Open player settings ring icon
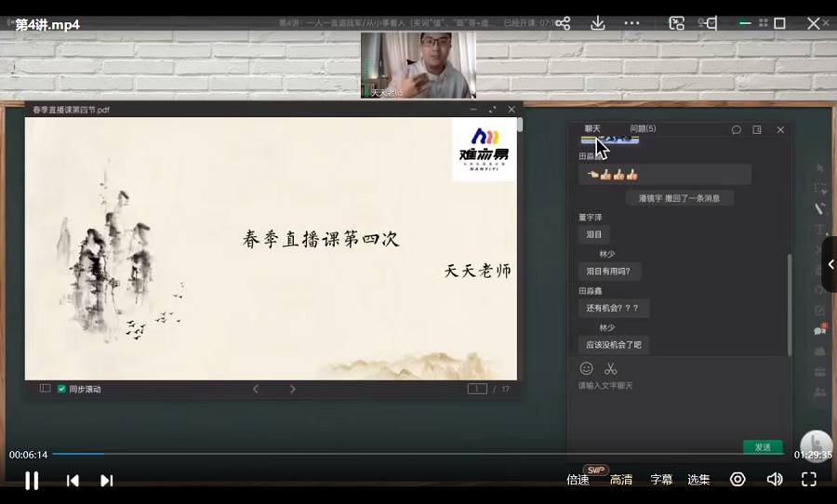The image size is (837, 504). pos(737,479)
